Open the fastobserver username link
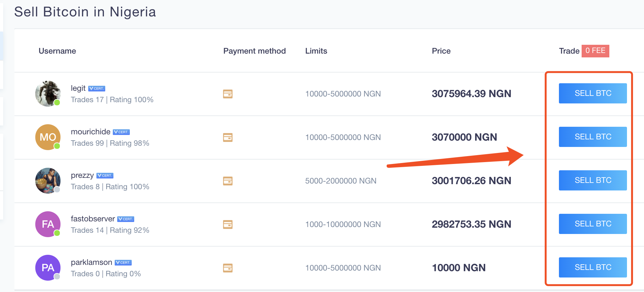This screenshot has height=292, width=644. (x=93, y=219)
